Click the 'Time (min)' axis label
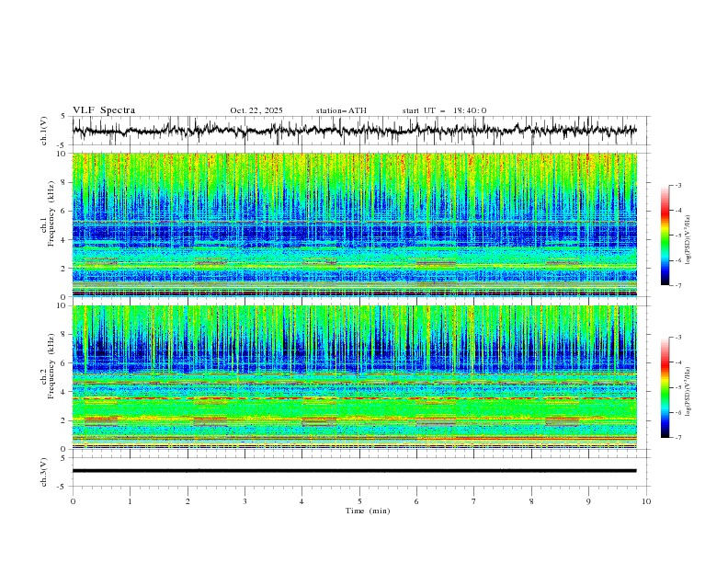This screenshot has height=563, width=728. tap(368, 511)
